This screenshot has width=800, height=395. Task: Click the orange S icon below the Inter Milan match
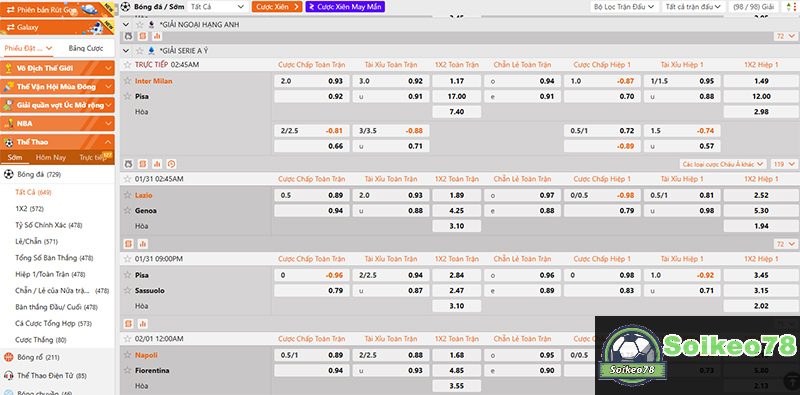(142, 164)
